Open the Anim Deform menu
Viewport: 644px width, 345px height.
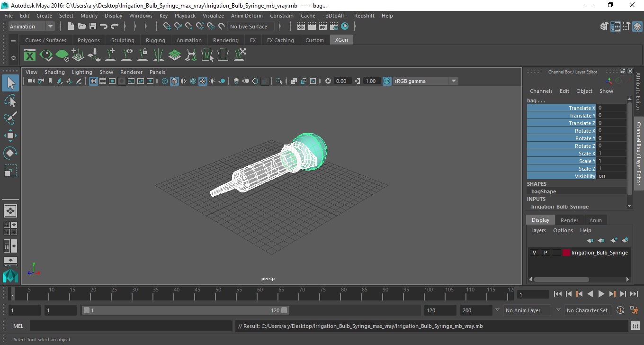(247, 16)
